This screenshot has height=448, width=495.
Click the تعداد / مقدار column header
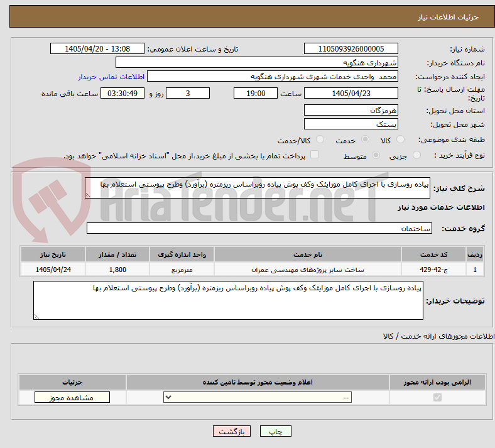(117, 254)
